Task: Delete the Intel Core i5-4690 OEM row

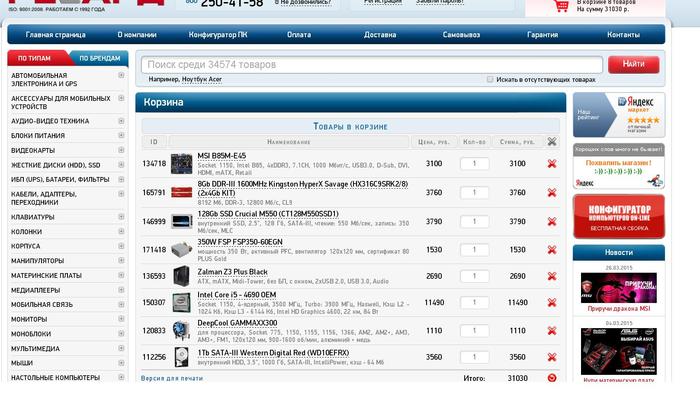Action: (552, 303)
